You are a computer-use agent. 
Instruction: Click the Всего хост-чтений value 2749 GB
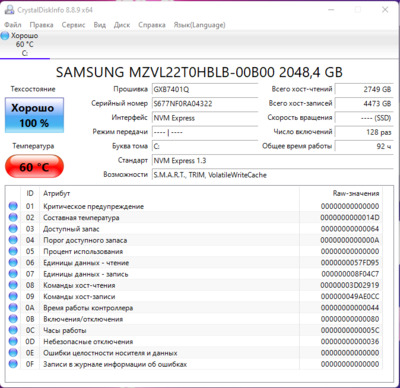pyautogui.click(x=364, y=89)
